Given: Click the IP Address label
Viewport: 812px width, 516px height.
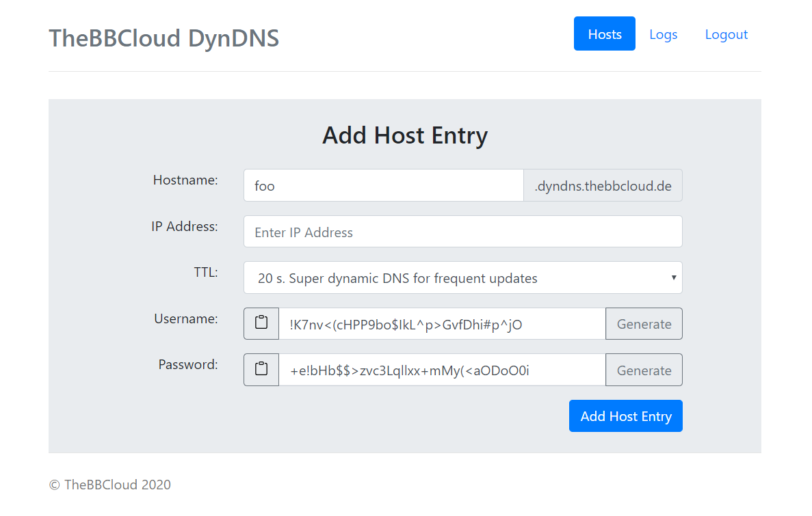Looking at the screenshot, I should click(x=184, y=226).
